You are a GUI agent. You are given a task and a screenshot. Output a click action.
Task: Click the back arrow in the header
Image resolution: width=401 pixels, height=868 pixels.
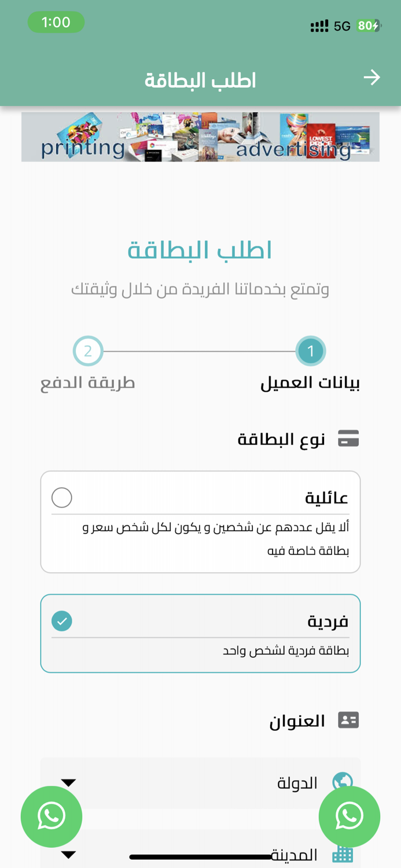pyautogui.click(x=373, y=76)
